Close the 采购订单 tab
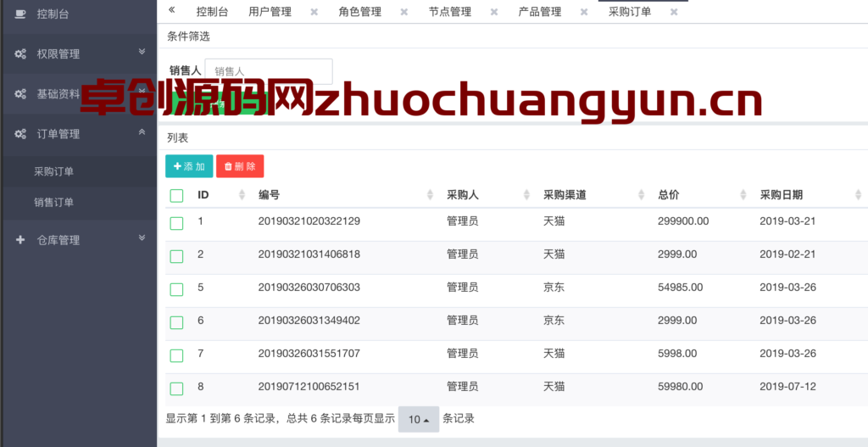This screenshot has width=868, height=447. tap(674, 12)
